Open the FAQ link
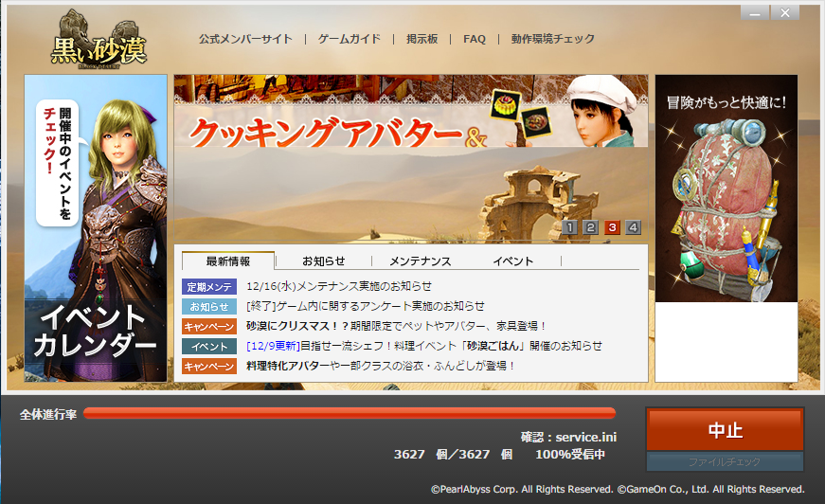This screenshot has width=825, height=504. click(474, 39)
